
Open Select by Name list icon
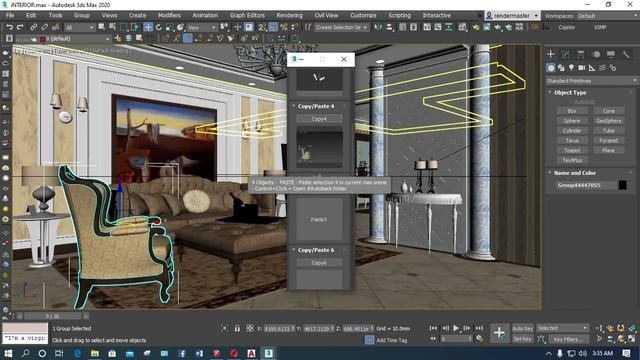coord(112,27)
